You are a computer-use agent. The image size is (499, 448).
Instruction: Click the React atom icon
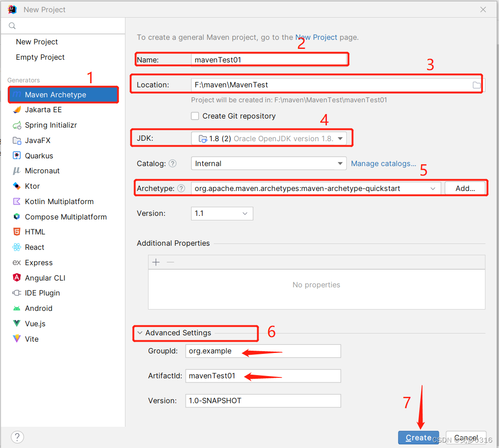[x=17, y=247]
